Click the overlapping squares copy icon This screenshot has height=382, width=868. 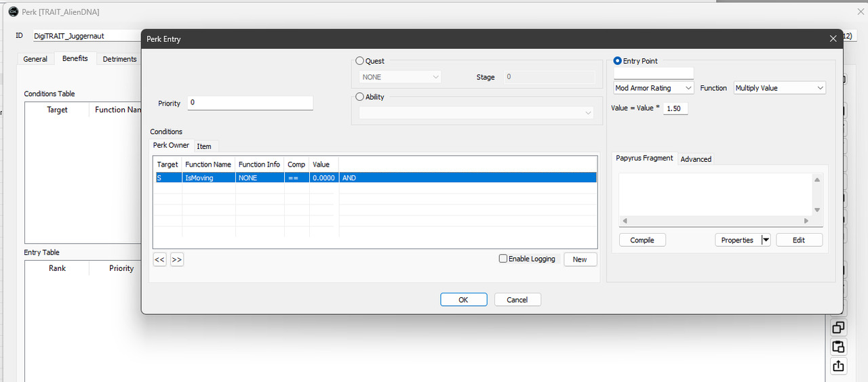point(838,328)
